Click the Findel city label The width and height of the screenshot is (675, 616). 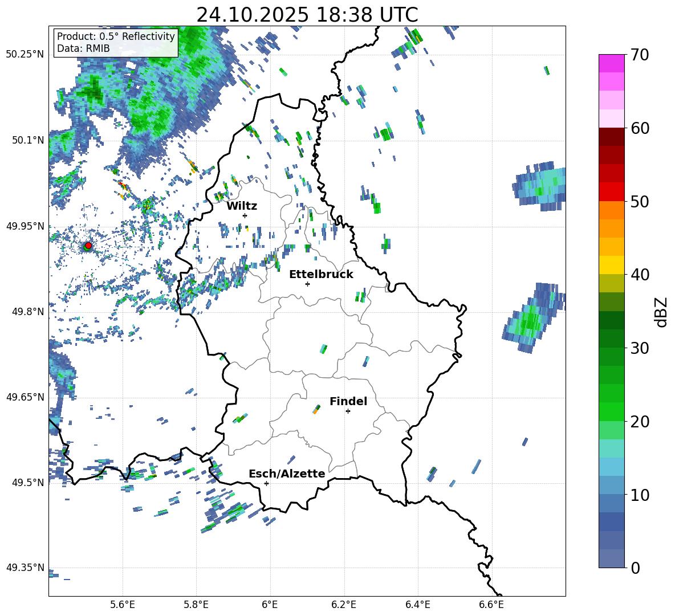[348, 401]
